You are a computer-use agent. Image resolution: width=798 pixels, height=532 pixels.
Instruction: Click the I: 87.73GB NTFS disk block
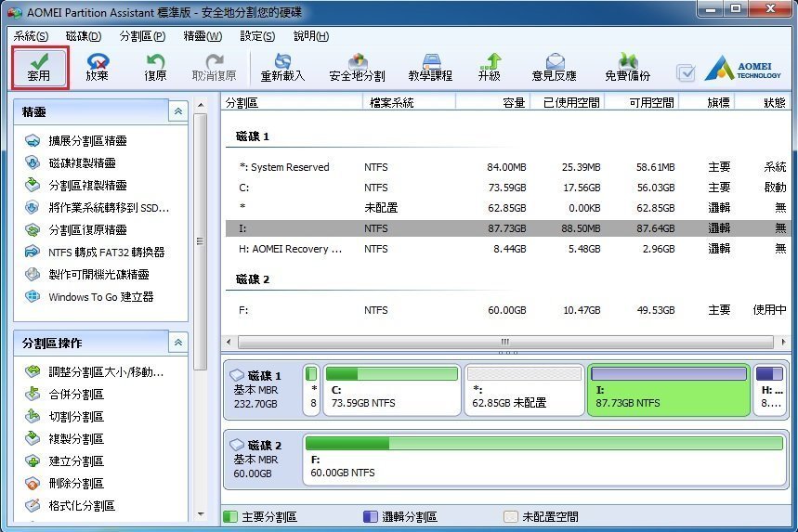669,390
